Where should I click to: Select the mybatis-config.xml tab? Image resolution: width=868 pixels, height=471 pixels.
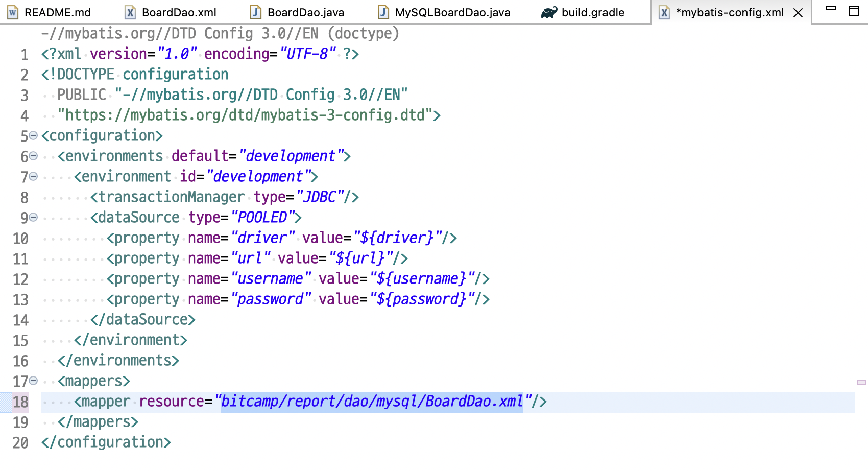[729, 12]
